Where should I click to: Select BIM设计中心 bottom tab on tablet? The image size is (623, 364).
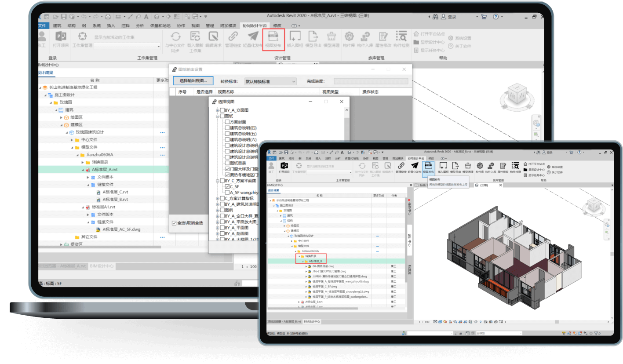click(x=312, y=322)
